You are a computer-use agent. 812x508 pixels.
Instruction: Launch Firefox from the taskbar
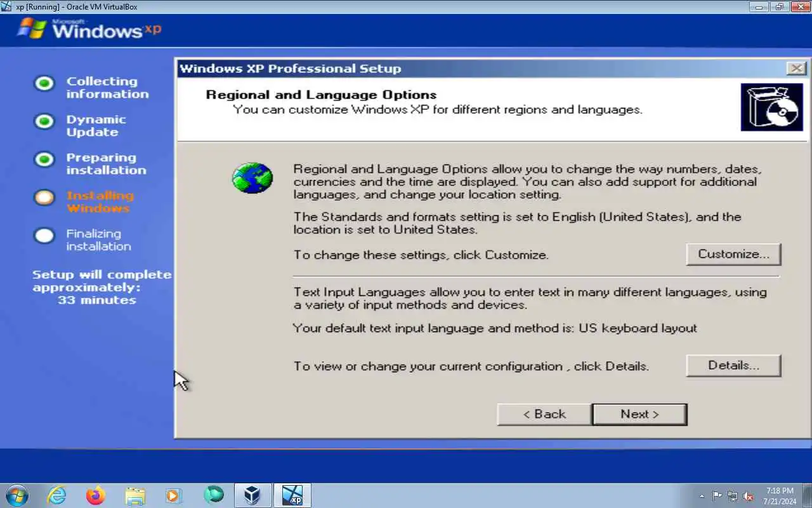96,495
